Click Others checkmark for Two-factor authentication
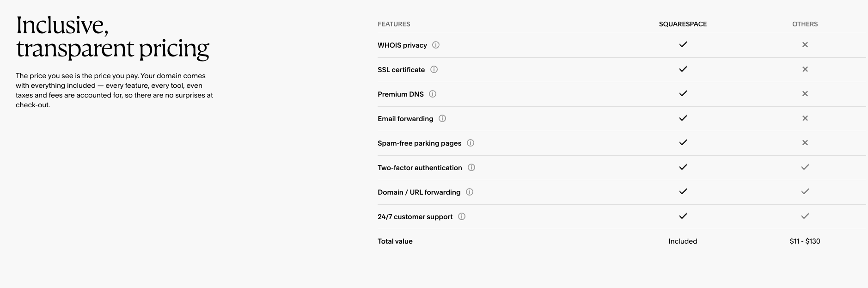868x288 pixels. pos(805,167)
